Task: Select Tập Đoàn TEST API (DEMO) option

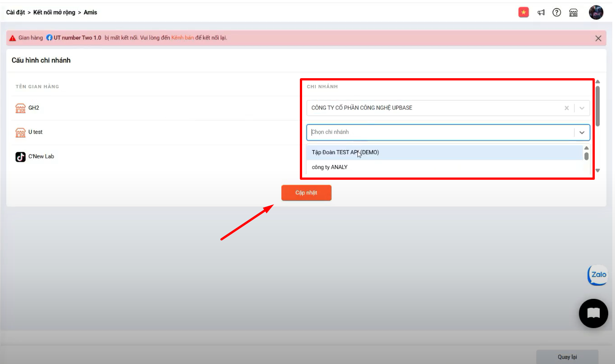Action: tap(345, 152)
